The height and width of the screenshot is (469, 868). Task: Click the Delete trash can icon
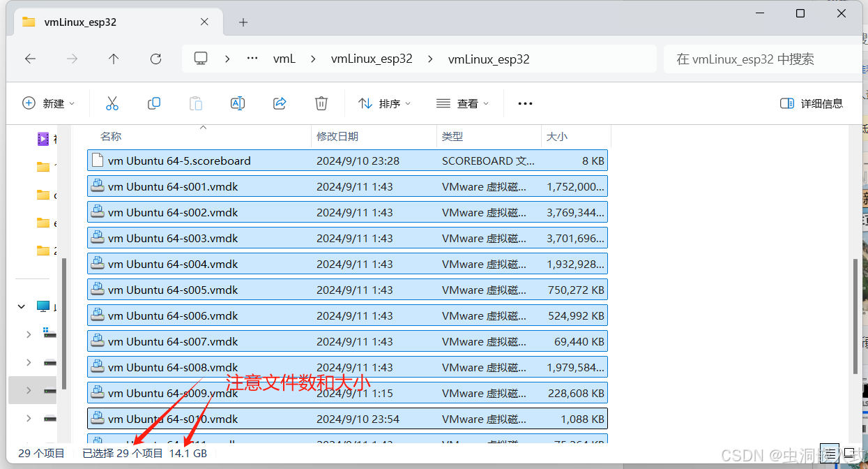click(x=321, y=103)
